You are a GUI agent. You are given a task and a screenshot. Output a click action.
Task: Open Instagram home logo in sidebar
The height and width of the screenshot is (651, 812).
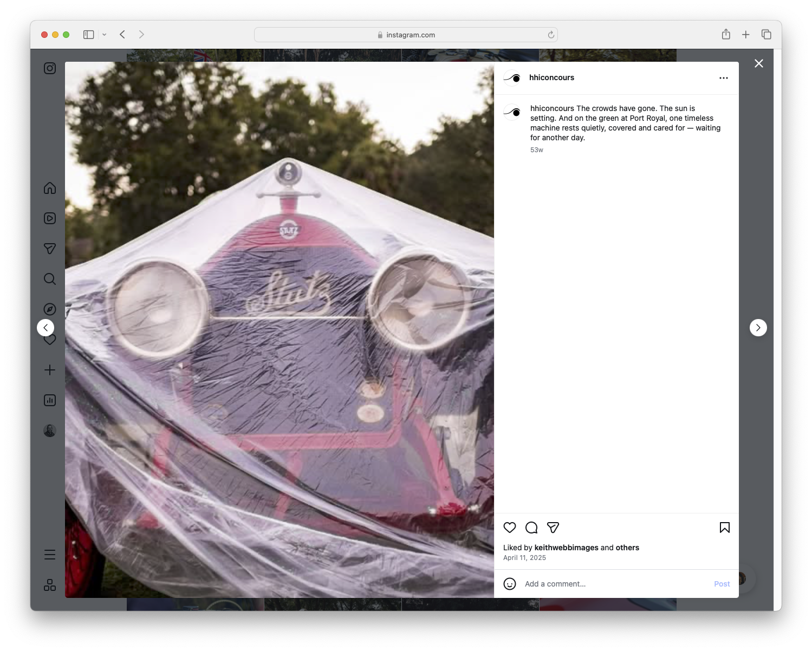tap(50, 68)
